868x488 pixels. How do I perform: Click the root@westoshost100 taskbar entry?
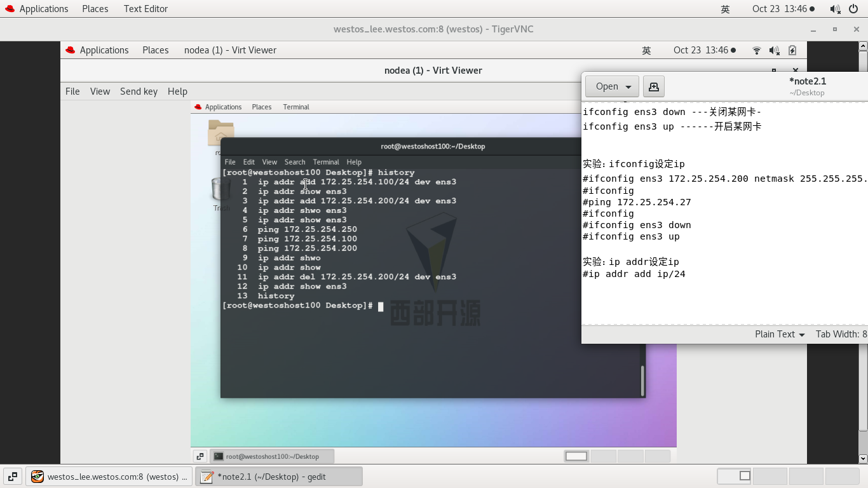point(272,456)
